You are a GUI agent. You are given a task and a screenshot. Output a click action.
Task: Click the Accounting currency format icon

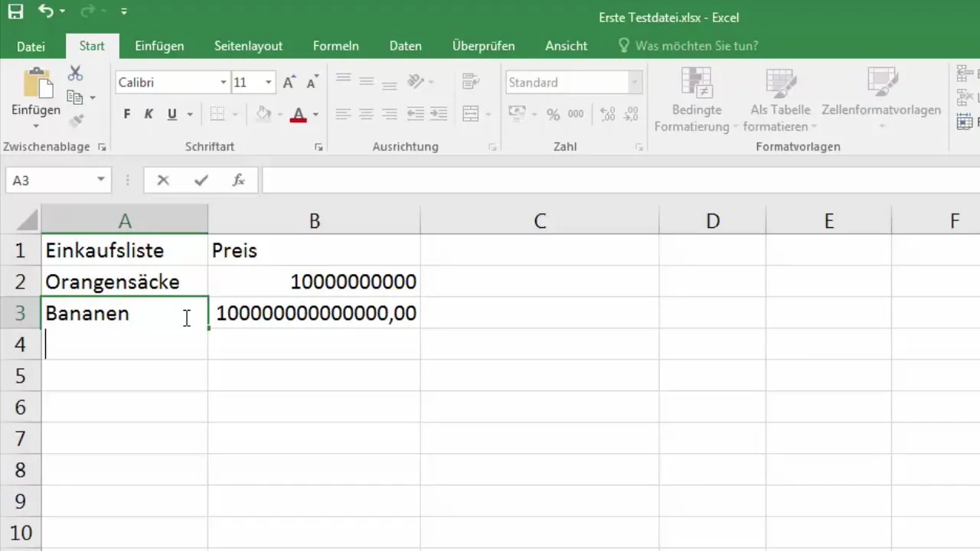(x=518, y=114)
